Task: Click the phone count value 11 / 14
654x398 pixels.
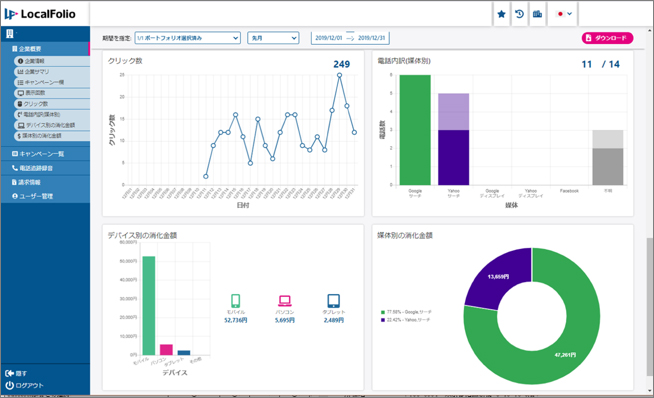Action: (600, 64)
